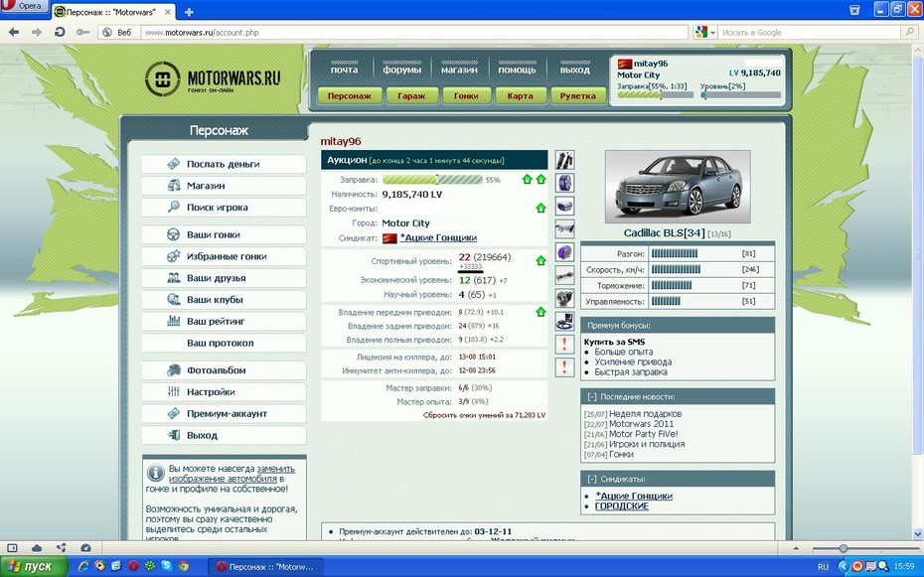Click green arrow next to Евро-юниты
The width and height of the screenshot is (924, 577).
(540, 208)
